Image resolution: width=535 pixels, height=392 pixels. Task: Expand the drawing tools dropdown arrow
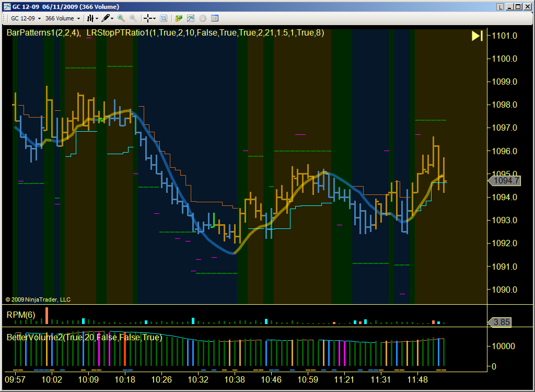point(112,18)
